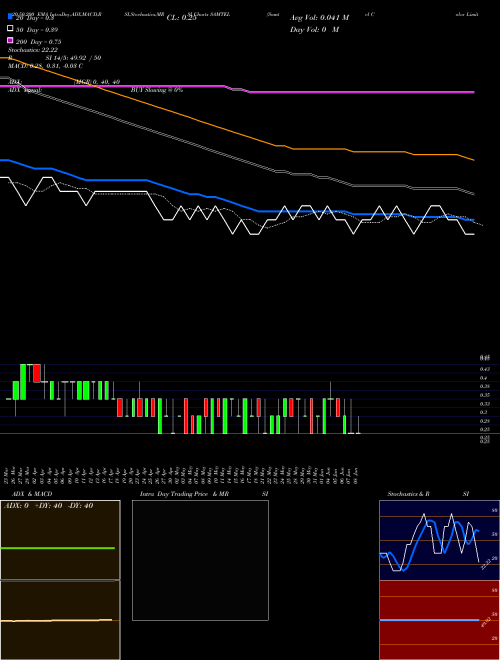The width and height of the screenshot is (500, 660).
Task: Select the '200 Day = 0.75' label
Action: tap(38, 42)
